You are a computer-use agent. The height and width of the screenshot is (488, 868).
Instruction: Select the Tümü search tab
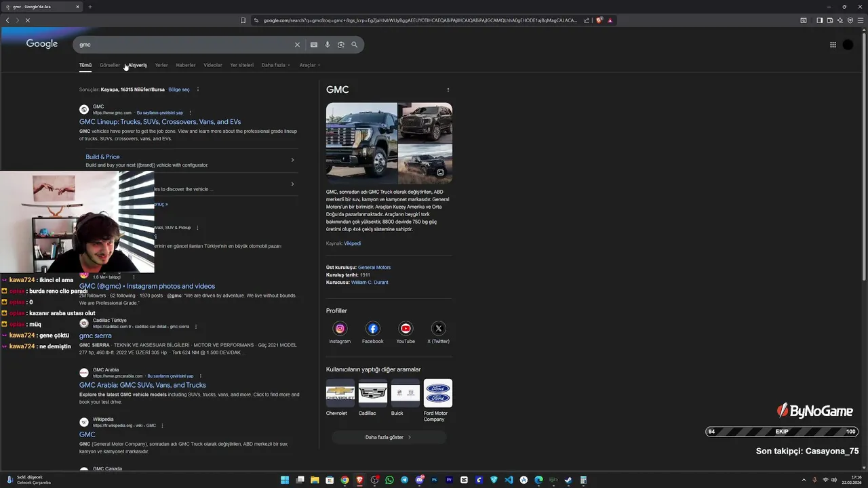pos(85,65)
